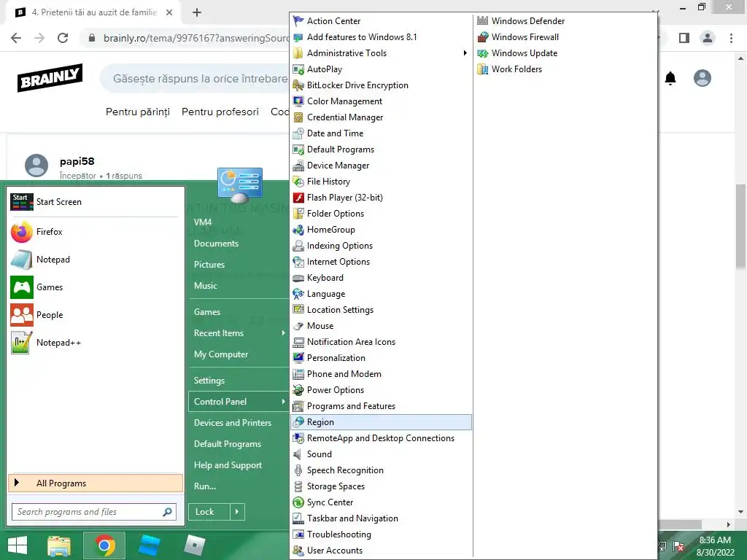Image resolution: width=747 pixels, height=560 pixels.
Task: Click Pentru profesori link on Brainly
Action: point(220,112)
